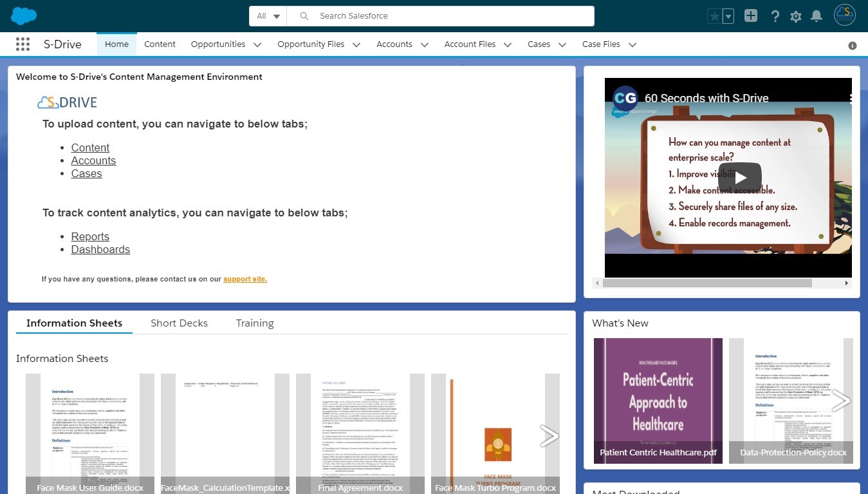Advance the Information Sheets carousel arrow
868x494 pixels.
click(x=549, y=435)
